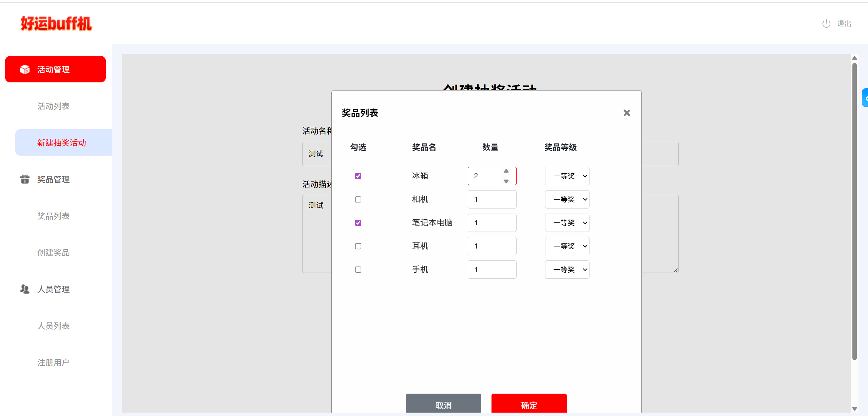Check the 相机 prize checkbox
The width and height of the screenshot is (868, 416).
coord(358,199)
